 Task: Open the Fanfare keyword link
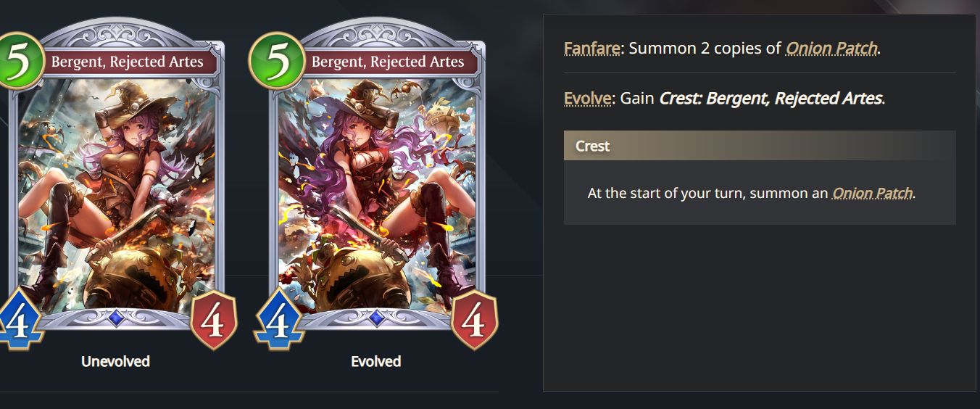592,49
